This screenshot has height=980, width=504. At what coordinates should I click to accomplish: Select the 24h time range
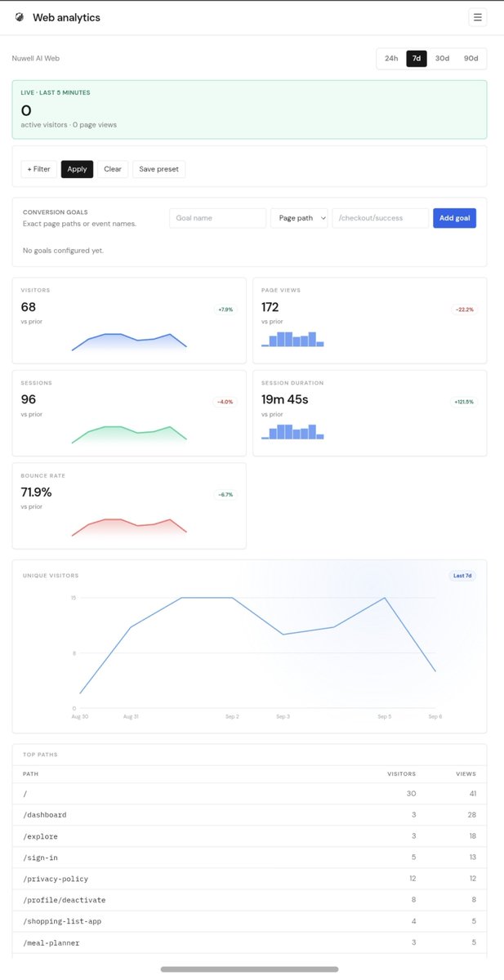(x=391, y=59)
